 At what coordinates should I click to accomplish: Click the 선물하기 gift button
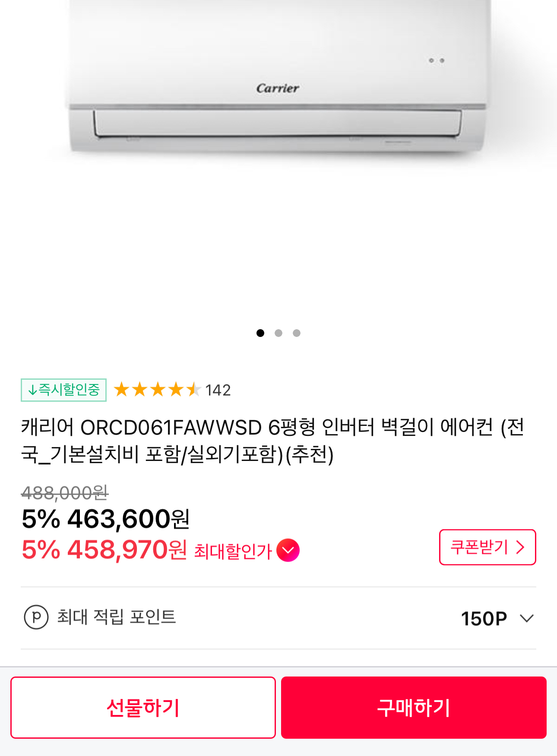tap(143, 708)
